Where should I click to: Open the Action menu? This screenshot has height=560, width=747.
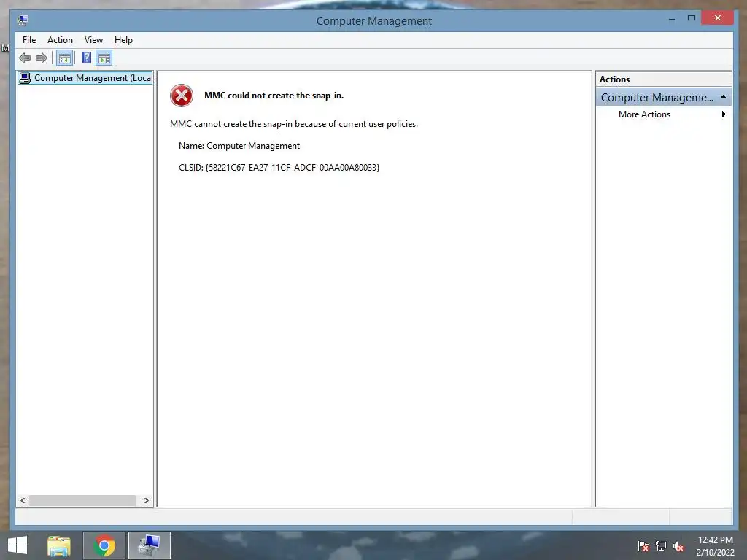[60, 40]
